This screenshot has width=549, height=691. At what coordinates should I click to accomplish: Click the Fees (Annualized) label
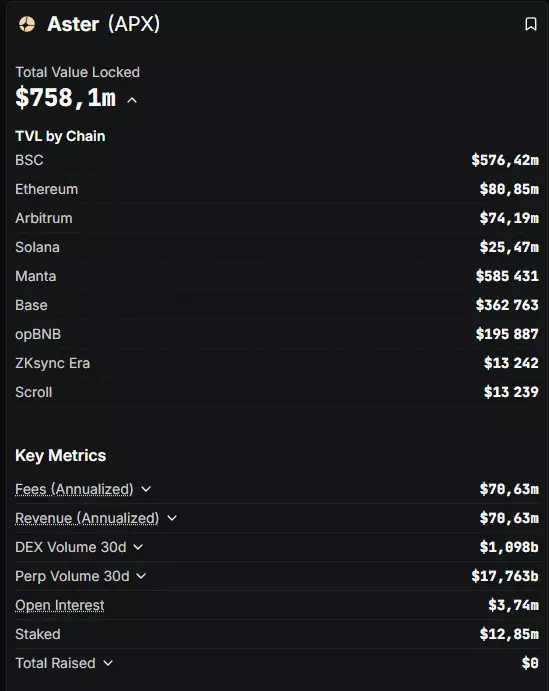[74, 489]
